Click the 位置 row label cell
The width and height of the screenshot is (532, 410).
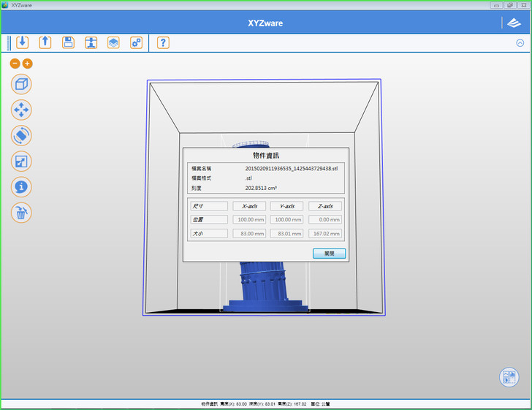(x=209, y=219)
